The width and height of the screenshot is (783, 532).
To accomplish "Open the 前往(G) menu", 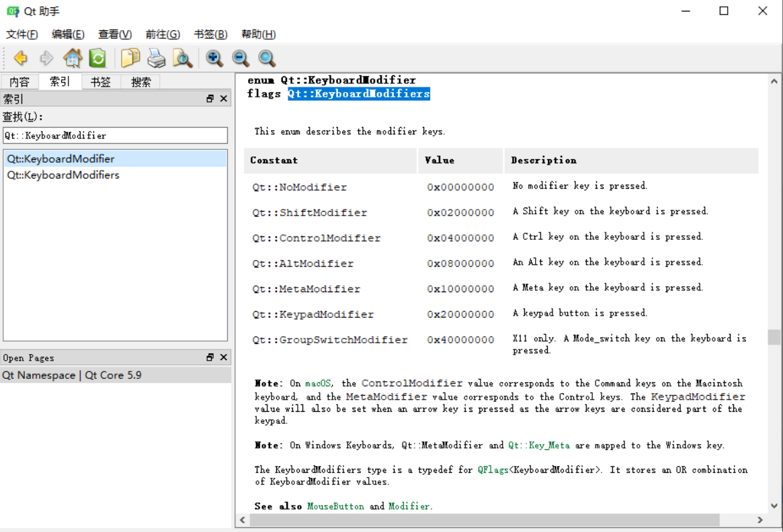I will [x=163, y=34].
